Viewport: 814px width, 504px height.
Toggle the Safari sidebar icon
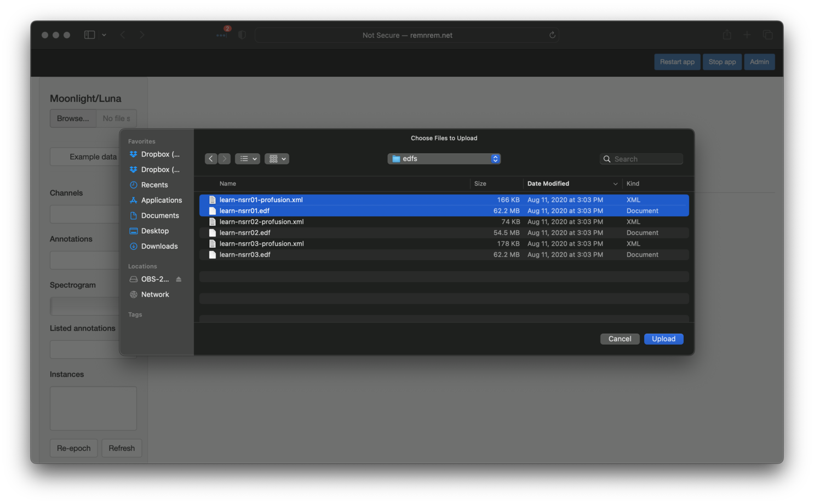click(90, 35)
